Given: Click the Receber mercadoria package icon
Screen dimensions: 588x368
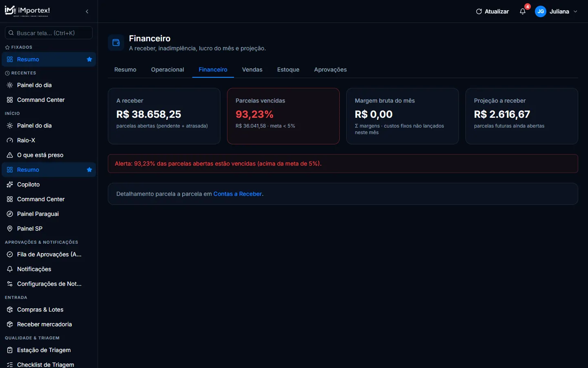Looking at the screenshot, I should [10, 324].
